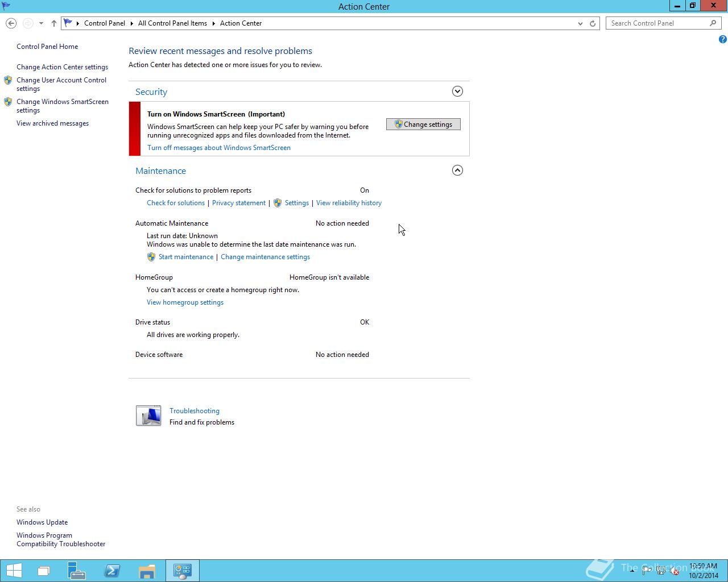Open Change User Account Control settings
Viewport: 728px width, 582px height.
tap(61, 84)
